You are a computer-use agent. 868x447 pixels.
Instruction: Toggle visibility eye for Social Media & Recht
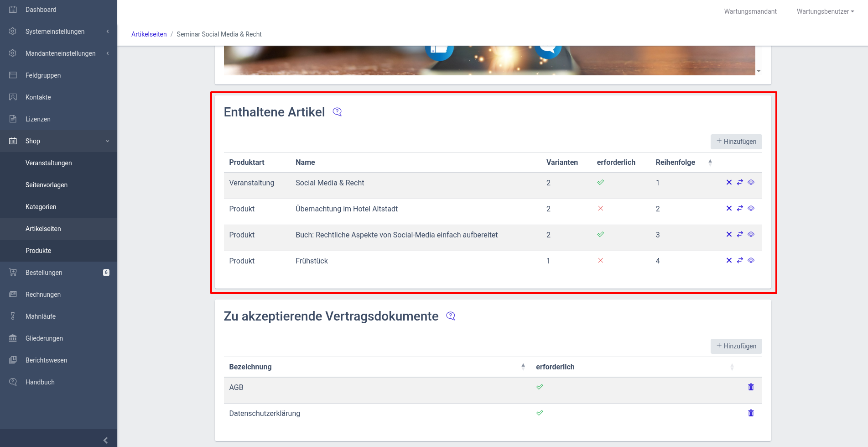coord(751,182)
